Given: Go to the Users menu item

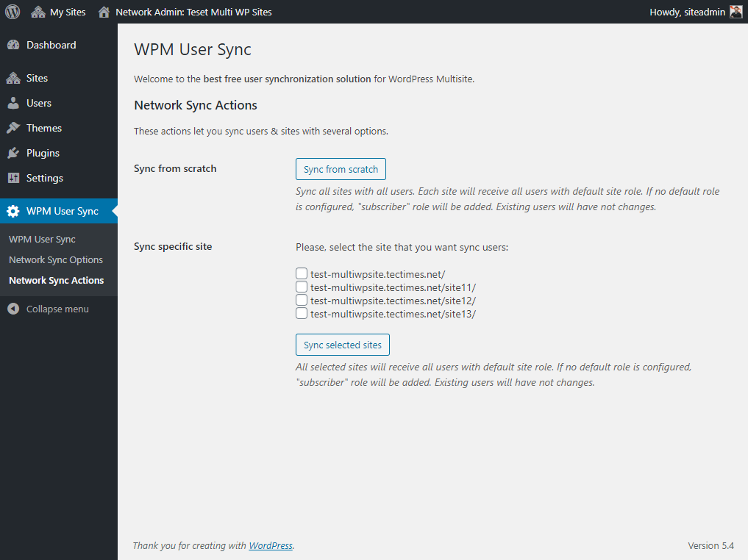Looking at the screenshot, I should pyautogui.click(x=39, y=103).
